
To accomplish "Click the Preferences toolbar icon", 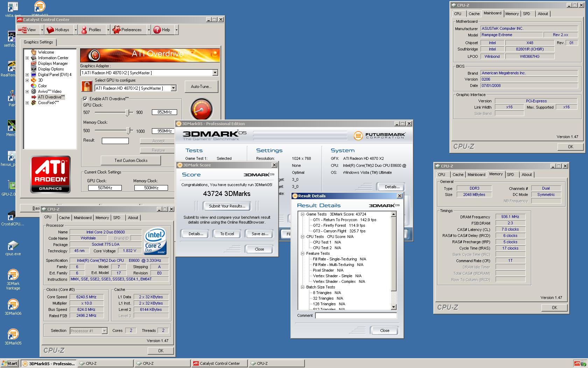I will pos(117,30).
